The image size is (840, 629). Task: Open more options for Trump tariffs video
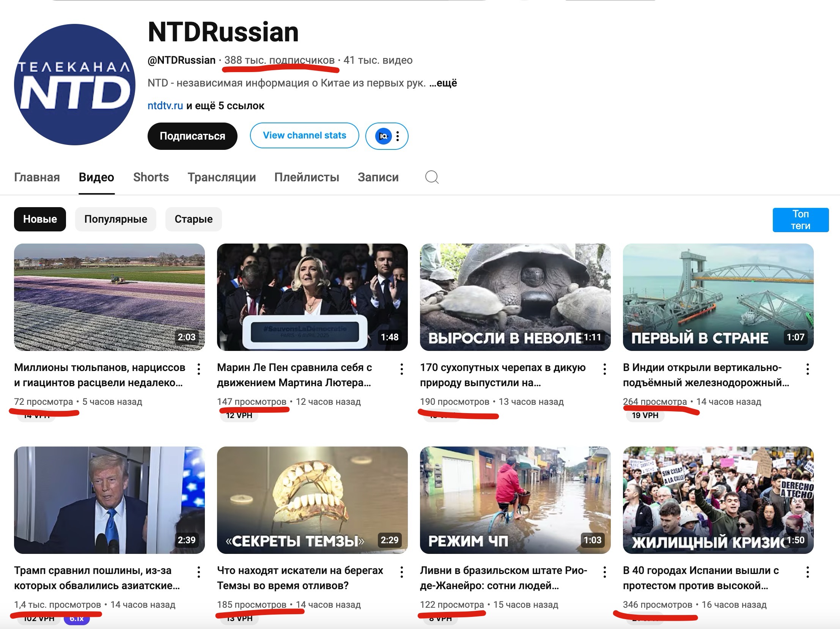198,572
